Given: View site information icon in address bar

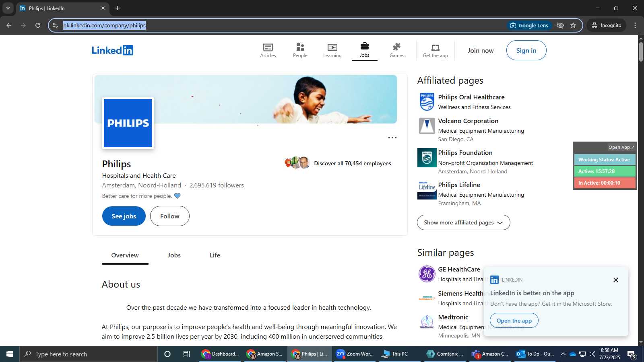Looking at the screenshot, I should tap(55, 25).
